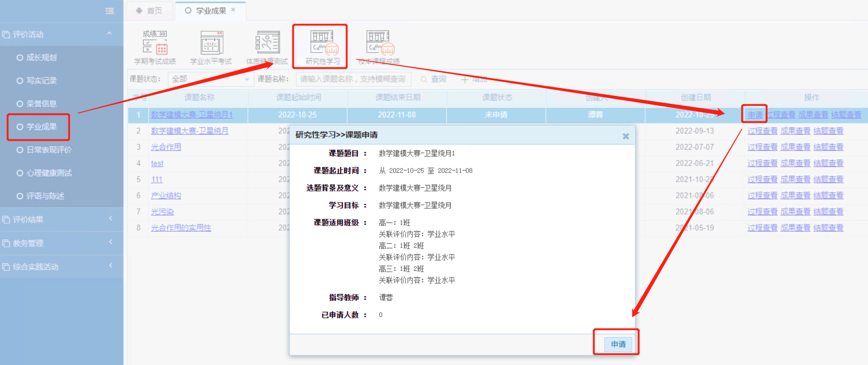
Task: Click the 创建日期 column header
Action: (695, 97)
